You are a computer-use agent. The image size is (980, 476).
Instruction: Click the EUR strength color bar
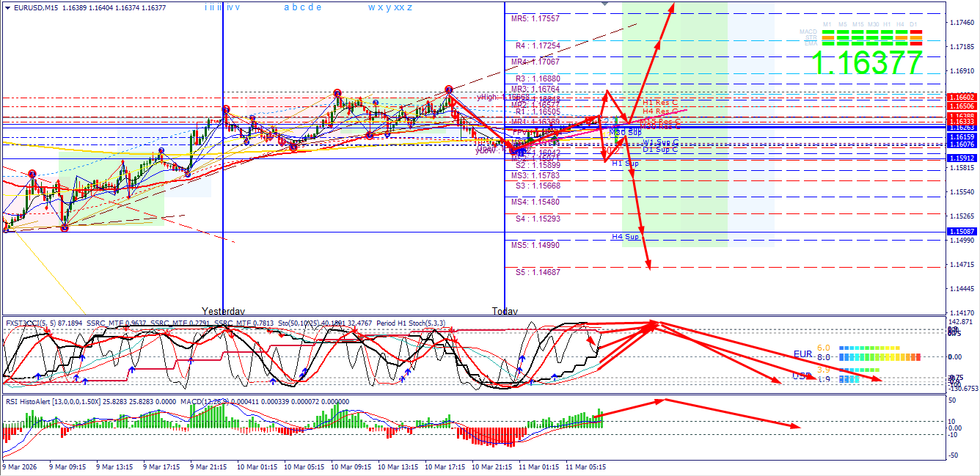879,357
